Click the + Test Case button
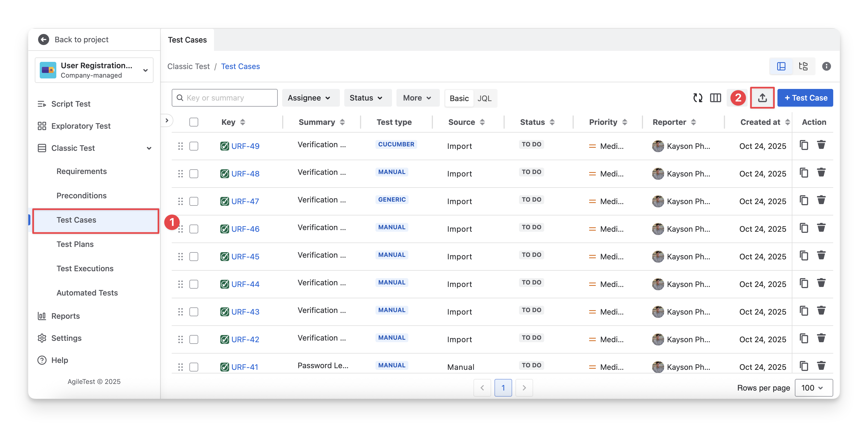Viewport: 868px width, 427px height. pyautogui.click(x=805, y=98)
